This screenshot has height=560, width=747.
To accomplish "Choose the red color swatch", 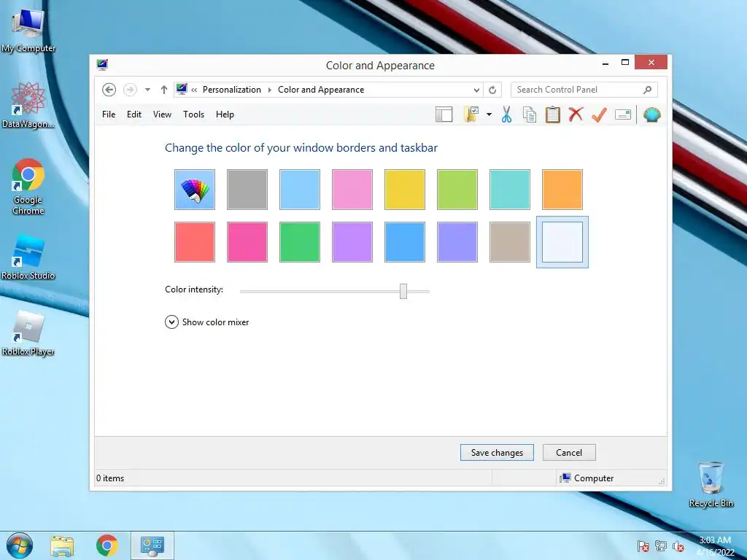I will pyautogui.click(x=194, y=242).
